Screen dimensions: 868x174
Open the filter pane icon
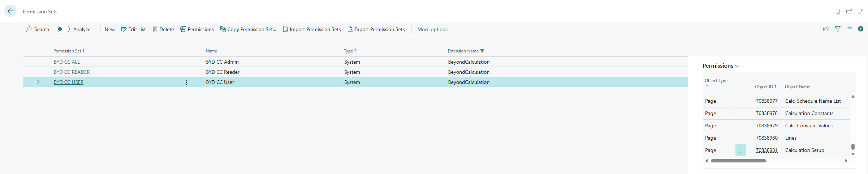[x=837, y=29]
